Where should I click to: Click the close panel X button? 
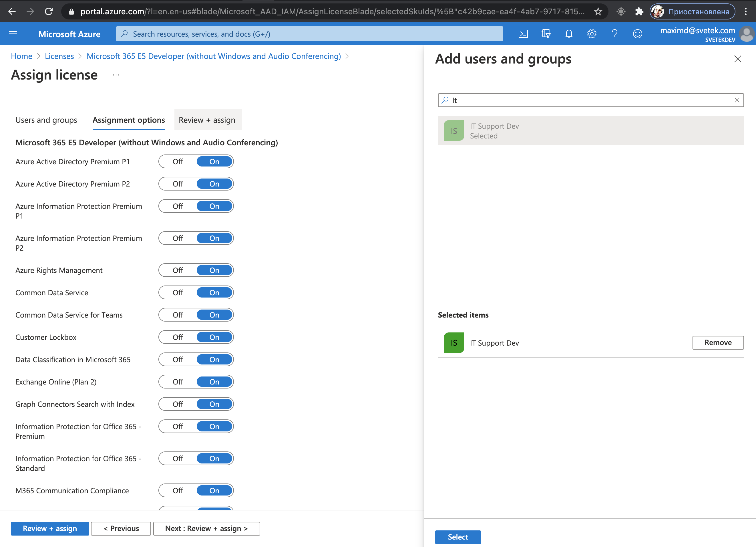click(x=738, y=59)
